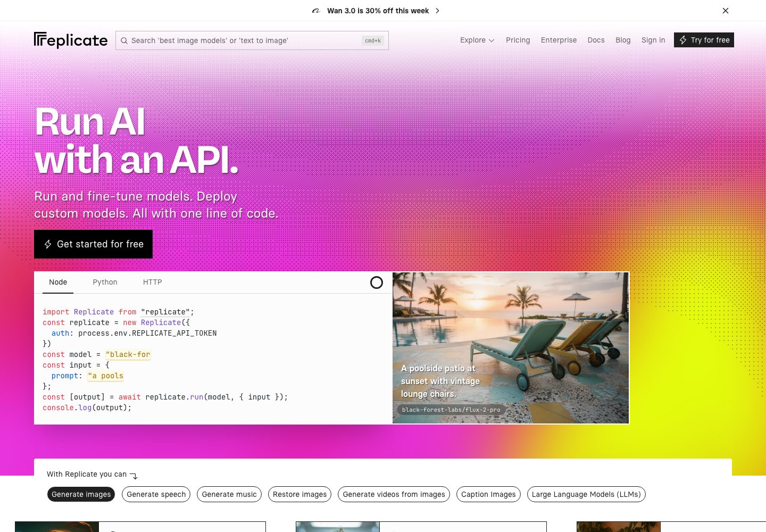This screenshot has height=532, width=766.
Task: Open Docs from the navigation
Action: [x=596, y=40]
